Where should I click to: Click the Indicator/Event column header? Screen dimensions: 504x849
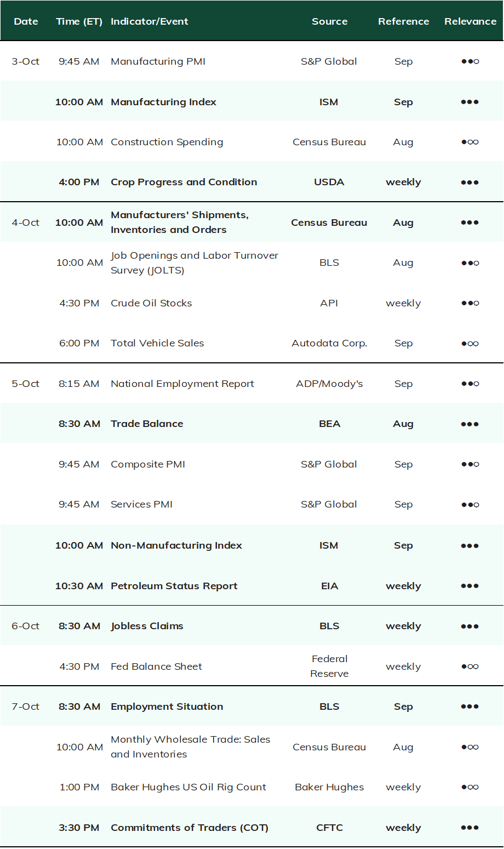click(x=150, y=21)
